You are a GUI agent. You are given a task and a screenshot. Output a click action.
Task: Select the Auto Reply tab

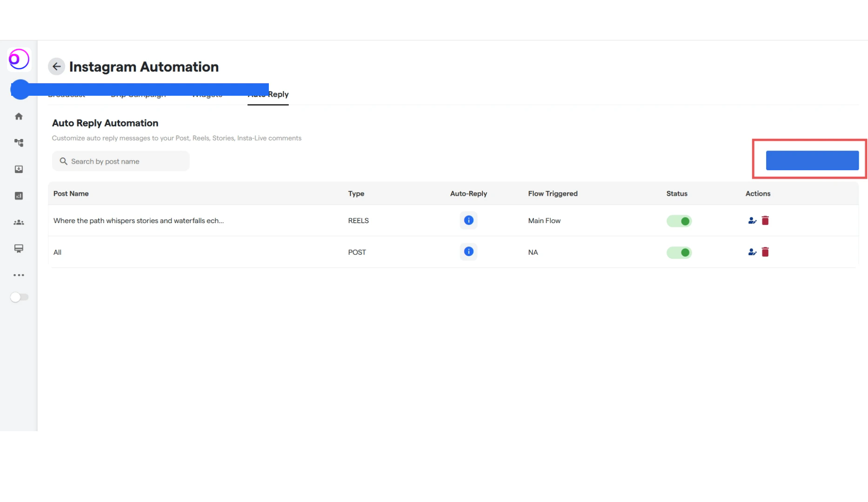(x=268, y=94)
